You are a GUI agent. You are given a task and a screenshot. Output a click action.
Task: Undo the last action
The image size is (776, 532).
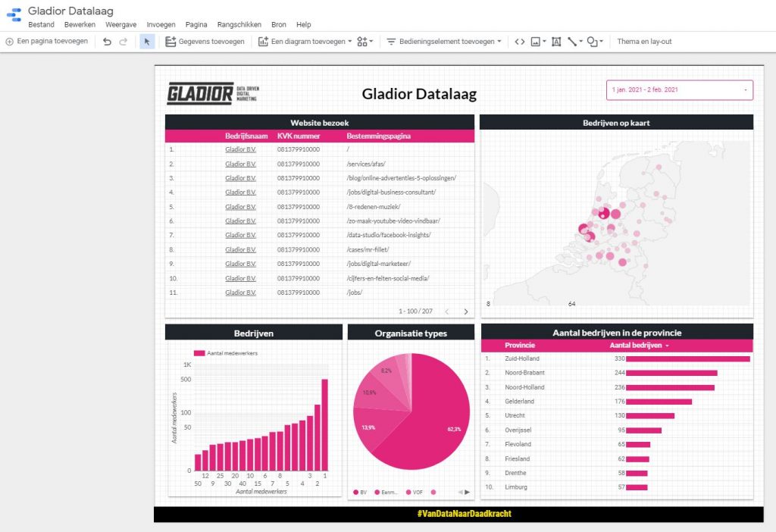[107, 42]
